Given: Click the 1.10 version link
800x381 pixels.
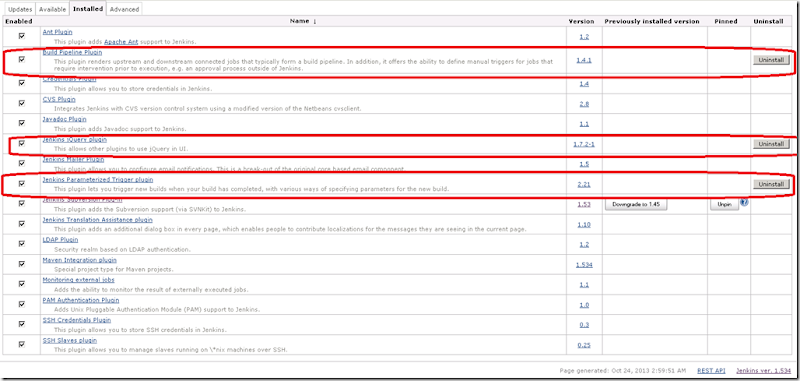Looking at the screenshot, I should pos(584,224).
